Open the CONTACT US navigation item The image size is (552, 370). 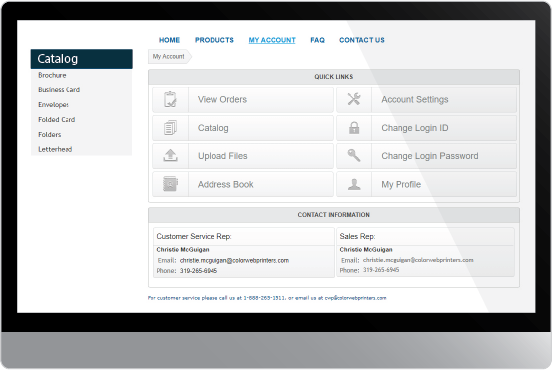362,40
